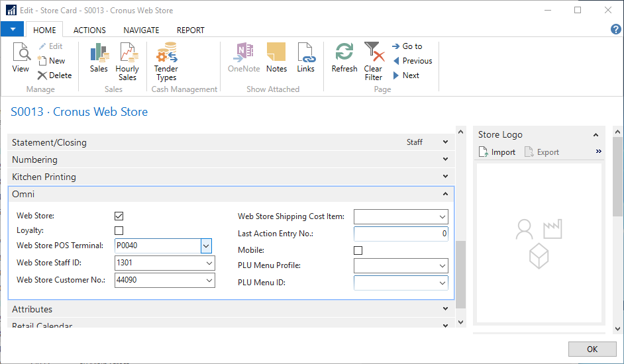The width and height of the screenshot is (624, 364).
Task: Click the main vertical scrollbar thumb
Action: [461, 275]
